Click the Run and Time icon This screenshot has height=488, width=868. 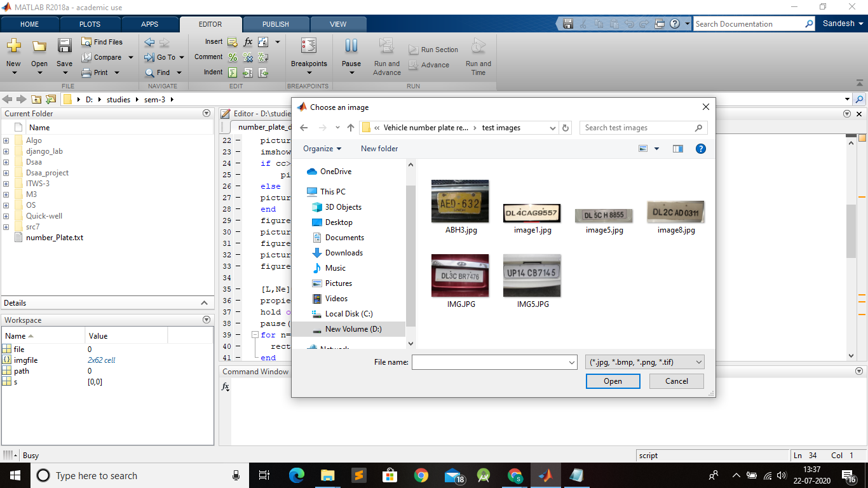pos(478,46)
